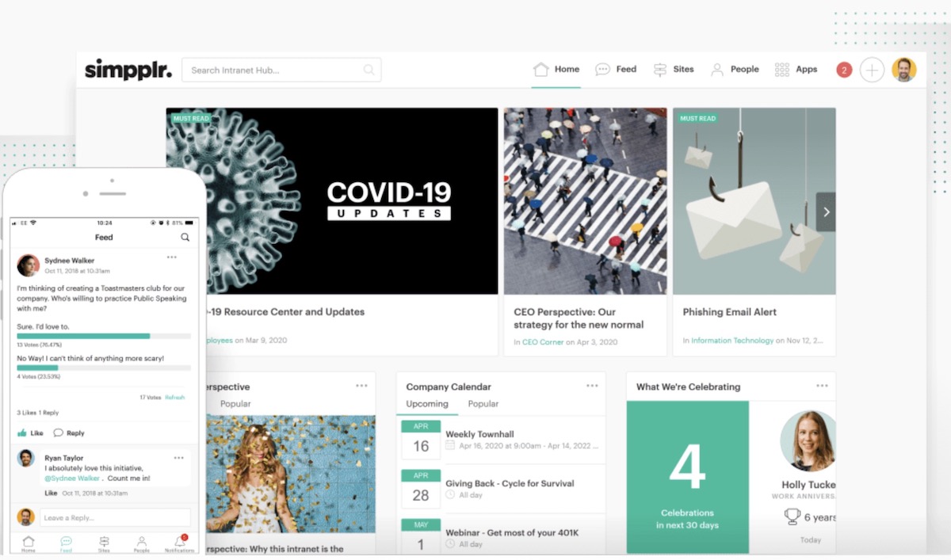Click the "No Way!" poll result bar
Image resolution: width=951 pixels, height=560 pixels.
point(103,368)
